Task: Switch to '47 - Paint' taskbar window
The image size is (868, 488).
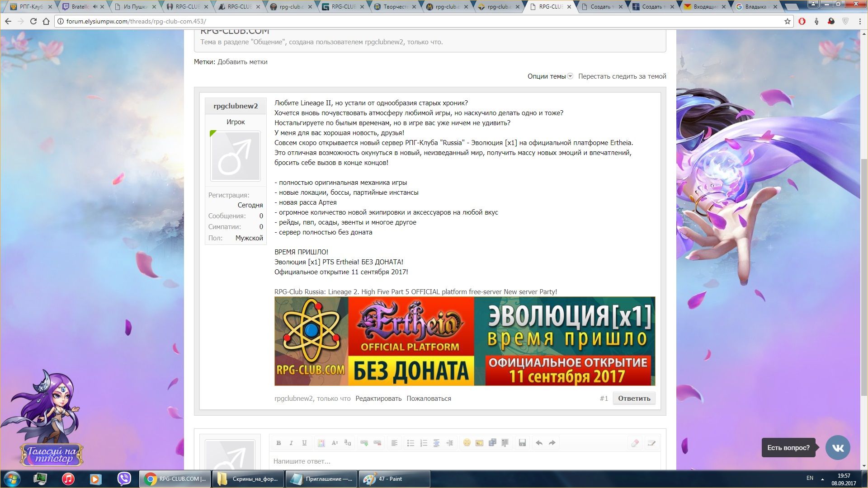Action: [x=394, y=479]
